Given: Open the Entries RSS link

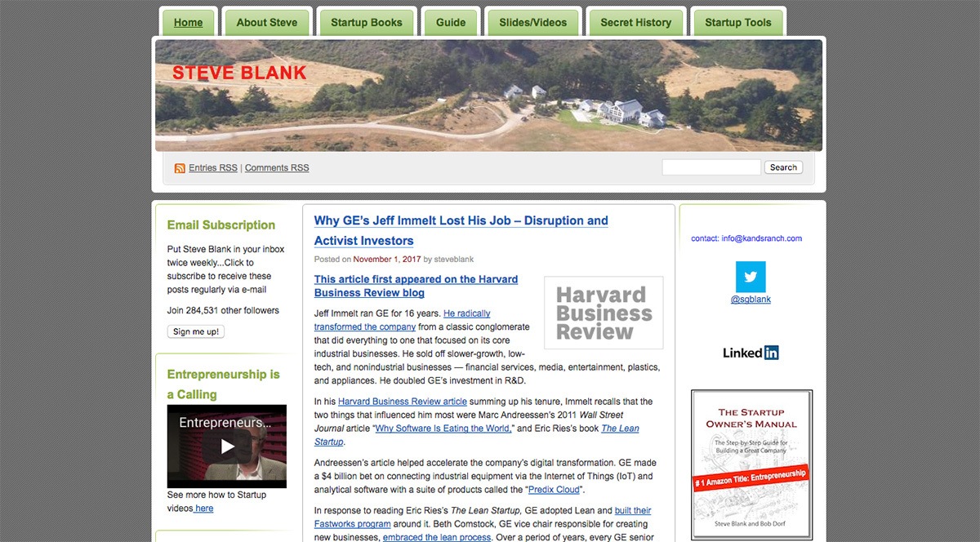Looking at the screenshot, I should point(213,168).
